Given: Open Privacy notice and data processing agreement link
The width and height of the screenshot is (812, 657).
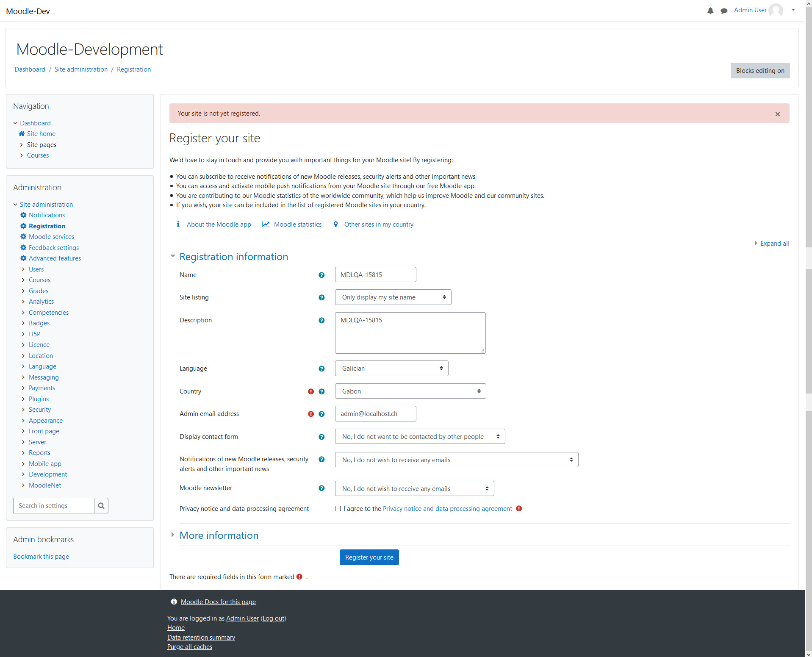Looking at the screenshot, I should (x=447, y=508).
